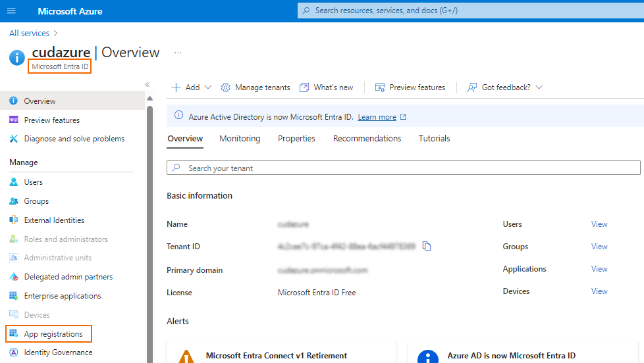Open Devices in the left menu

tap(37, 314)
